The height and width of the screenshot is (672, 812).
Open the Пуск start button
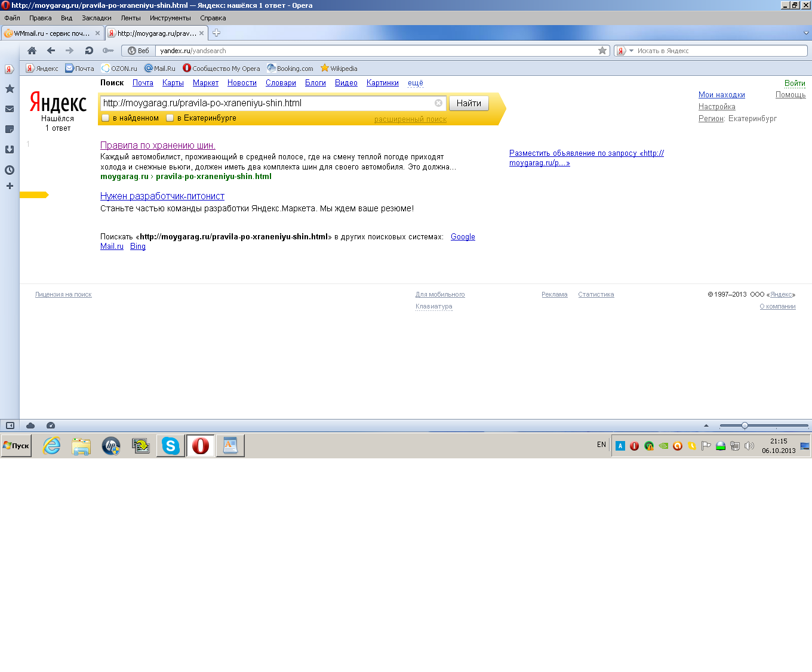coord(16,446)
